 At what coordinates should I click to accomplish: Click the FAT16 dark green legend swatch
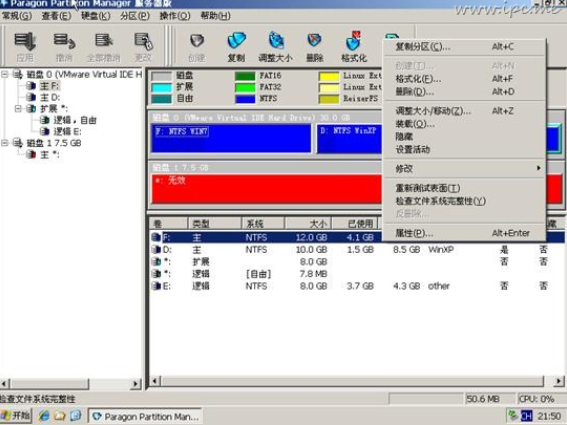point(245,76)
